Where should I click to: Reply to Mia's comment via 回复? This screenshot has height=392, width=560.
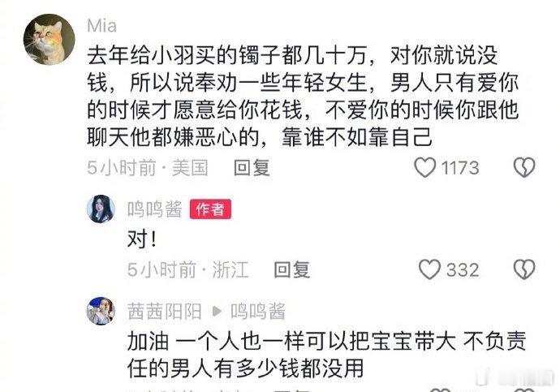[x=252, y=167]
